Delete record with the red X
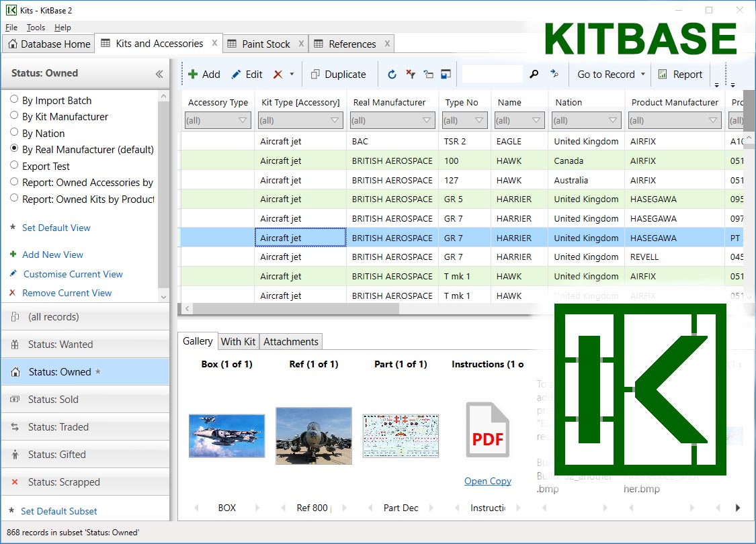 (278, 74)
